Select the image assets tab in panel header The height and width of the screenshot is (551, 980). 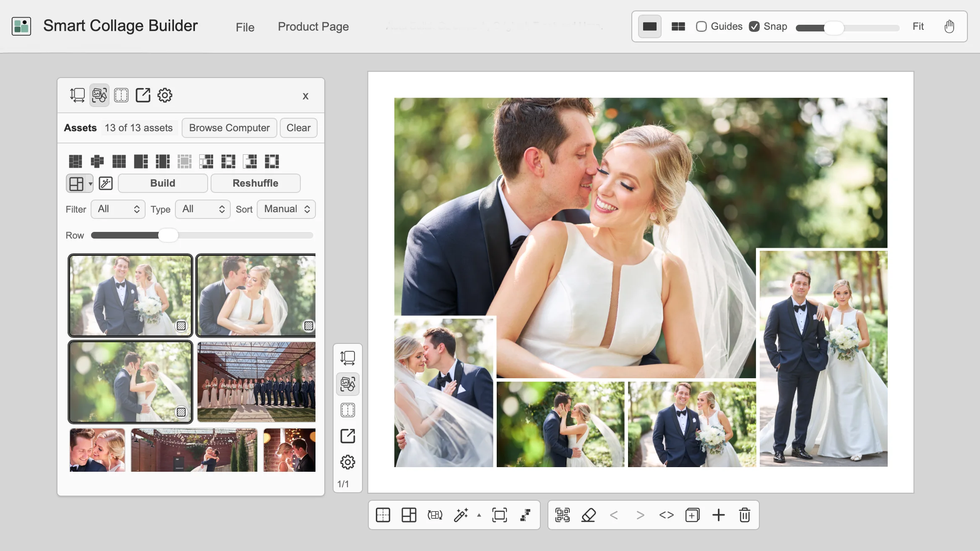click(99, 95)
